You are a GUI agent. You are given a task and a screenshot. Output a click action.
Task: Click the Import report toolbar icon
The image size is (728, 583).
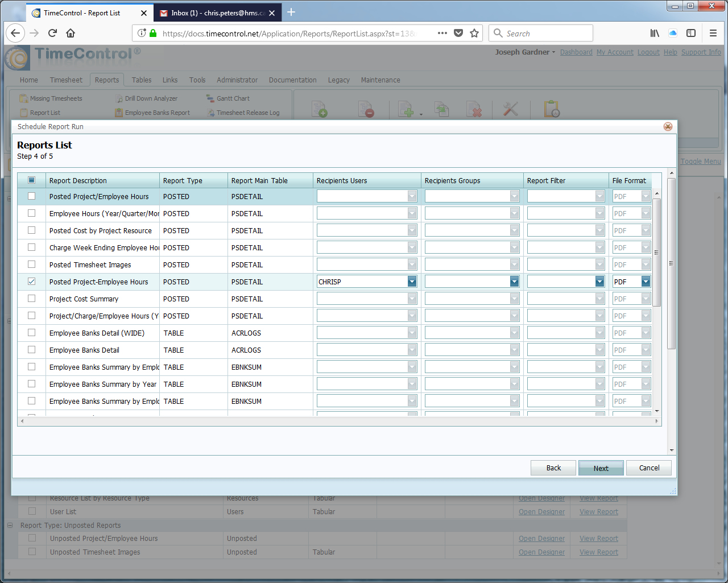point(441,109)
